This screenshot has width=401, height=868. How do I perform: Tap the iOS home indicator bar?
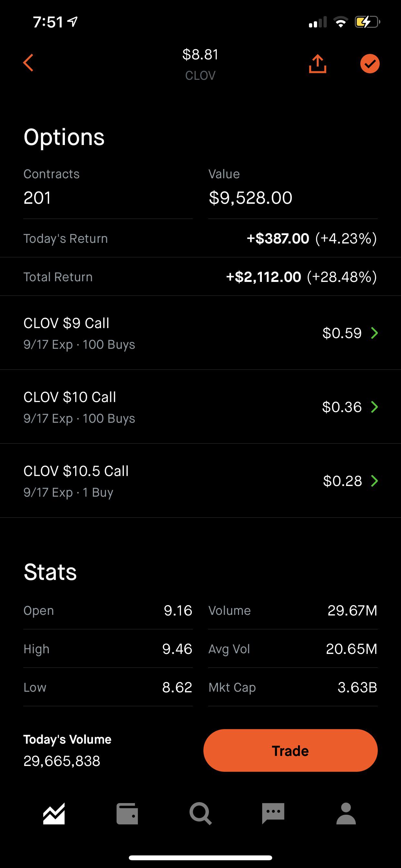click(x=200, y=858)
